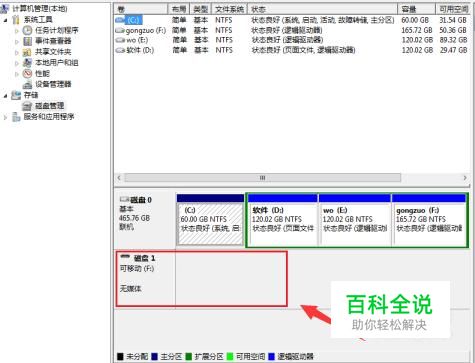
Task: Click the 服务和应用程序 icon
Action: (16, 117)
